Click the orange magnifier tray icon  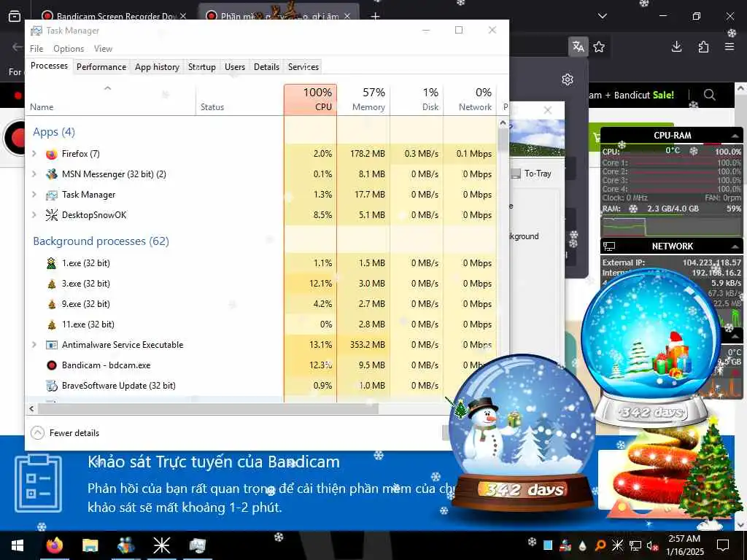(600, 545)
